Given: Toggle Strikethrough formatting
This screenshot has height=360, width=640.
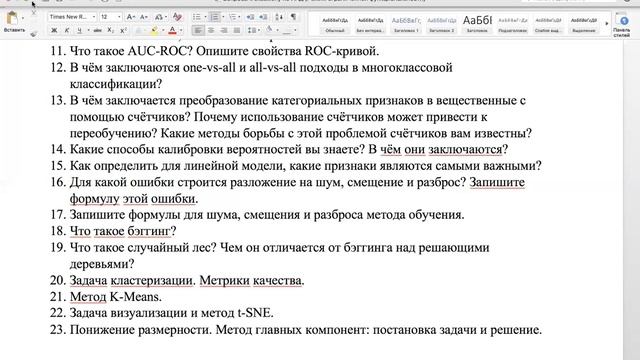Looking at the screenshot, I should [98, 31].
